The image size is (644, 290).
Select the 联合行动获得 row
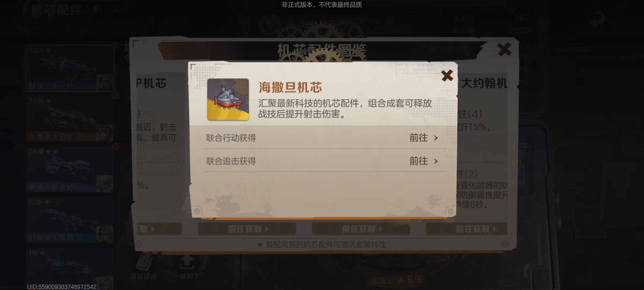(325, 138)
